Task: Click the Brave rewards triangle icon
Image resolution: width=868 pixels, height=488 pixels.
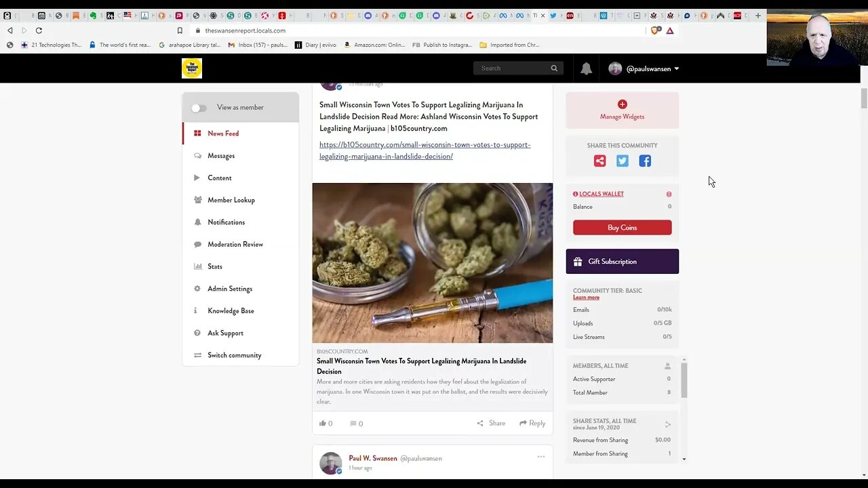Action: click(x=670, y=30)
